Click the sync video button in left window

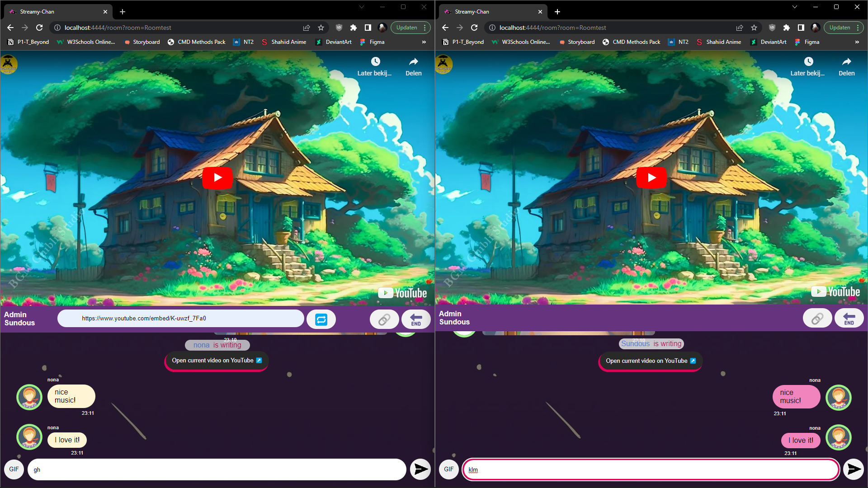coord(321,319)
